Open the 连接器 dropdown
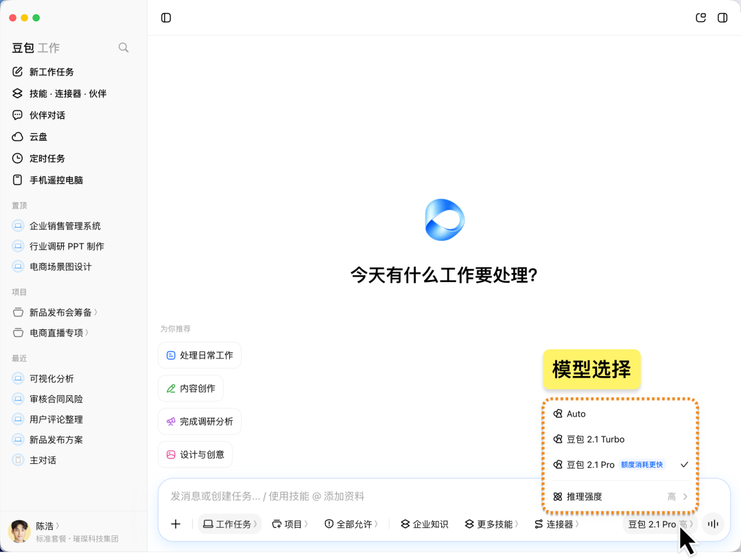741x560 pixels. 556,524
